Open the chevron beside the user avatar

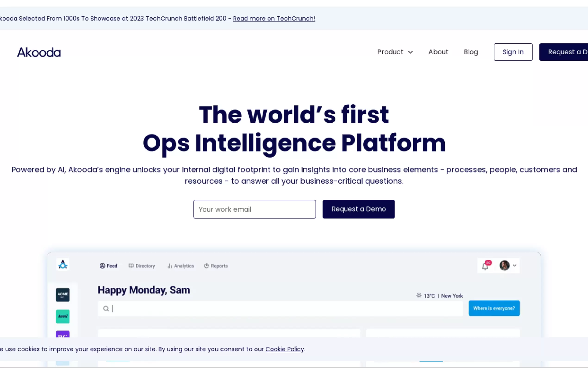[x=515, y=266]
